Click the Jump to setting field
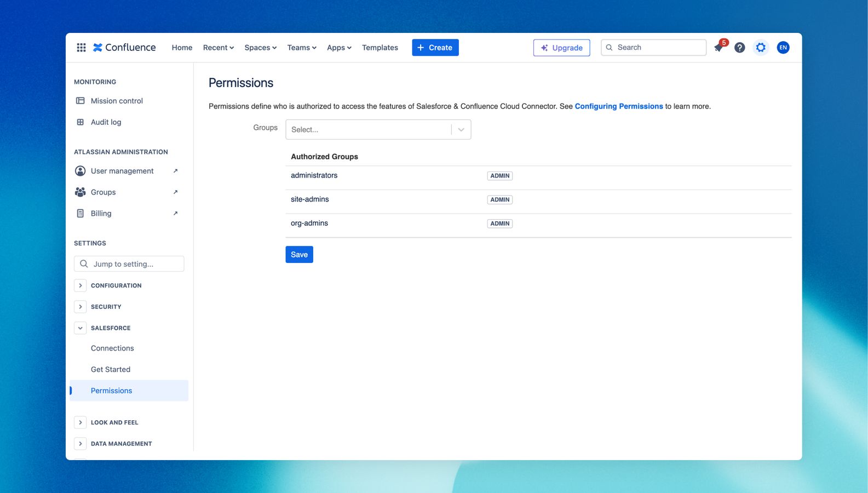This screenshot has height=493, width=868. (129, 264)
